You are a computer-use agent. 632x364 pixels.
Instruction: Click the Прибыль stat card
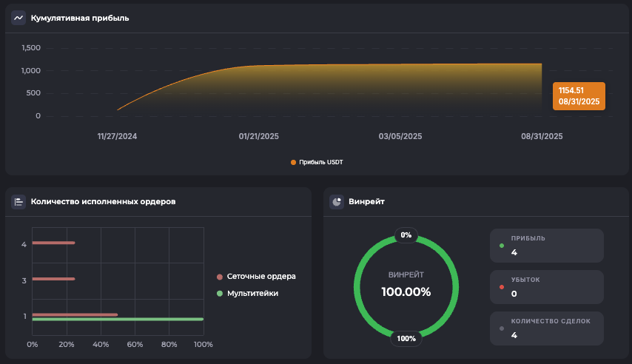click(x=546, y=246)
